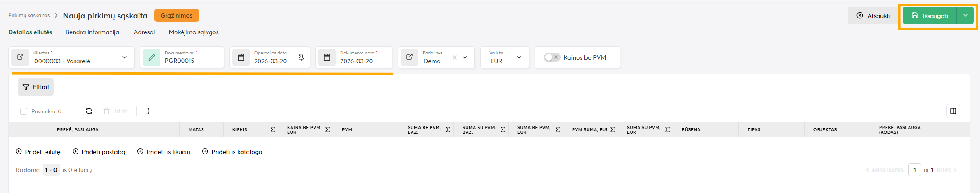Open Padalinys record via external link icon
Viewport: 980px width, 193px height.
(410, 57)
